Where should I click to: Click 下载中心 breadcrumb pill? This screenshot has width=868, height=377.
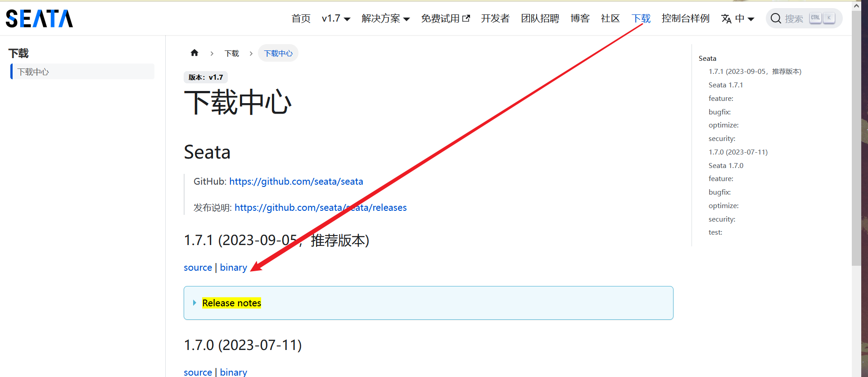pyautogui.click(x=278, y=53)
